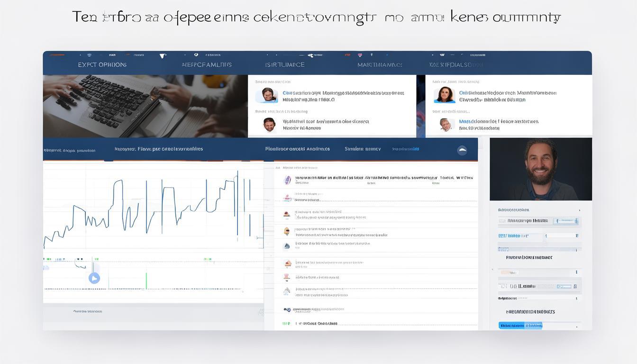
Task: Select the second tab in the blue section bar
Action: 159,149
